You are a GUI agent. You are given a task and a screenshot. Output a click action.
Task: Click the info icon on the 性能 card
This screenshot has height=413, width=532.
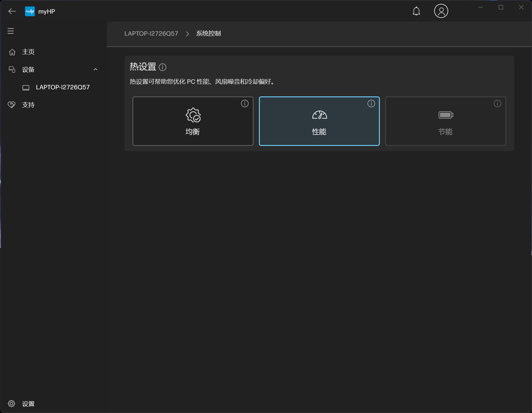tap(371, 103)
